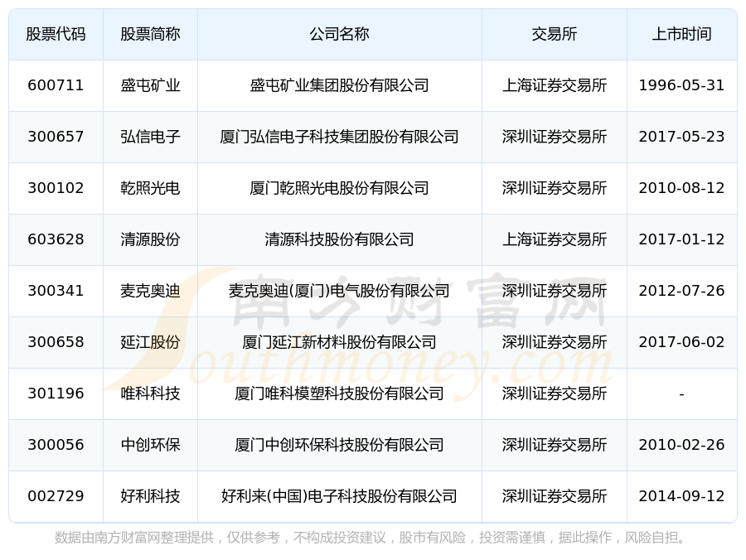Click 深圳证券交易所 in the 中创环保 row
The height and width of the screenshot is (560, 746).
coord(555,445)
